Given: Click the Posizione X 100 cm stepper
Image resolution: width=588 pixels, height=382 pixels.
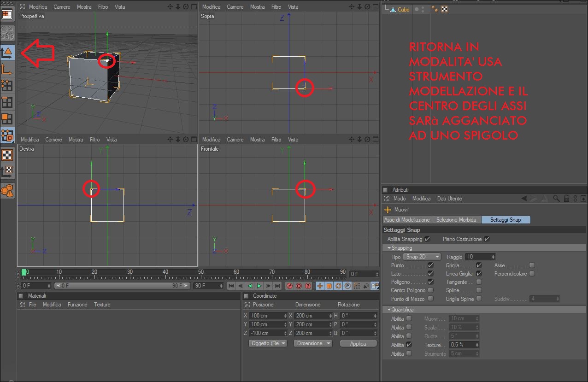Looking at the screenshot, I should [285, 316].
